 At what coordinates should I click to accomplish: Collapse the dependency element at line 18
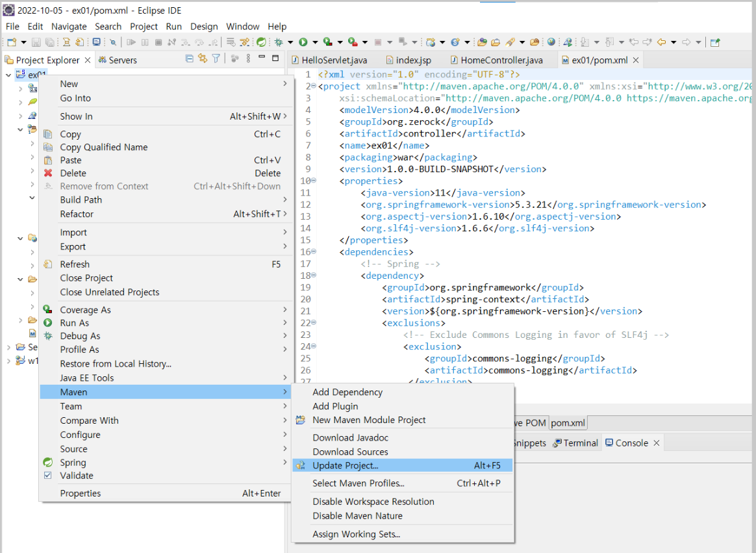314,275
